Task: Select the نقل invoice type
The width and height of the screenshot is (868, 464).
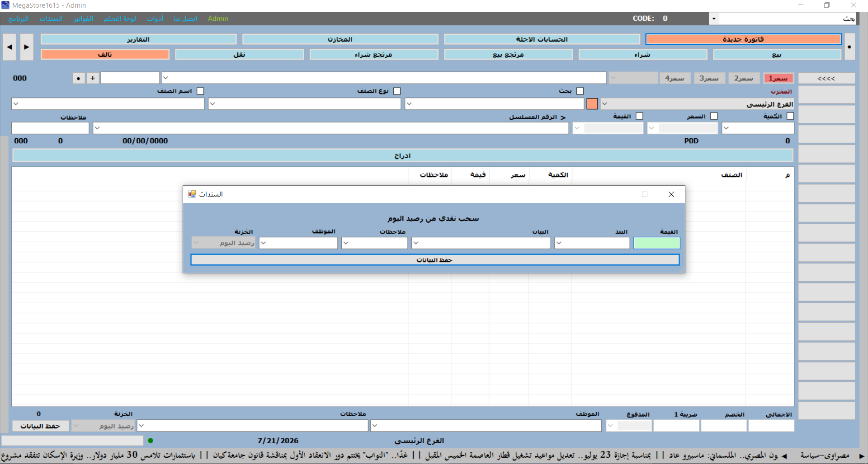Action: 239,55
